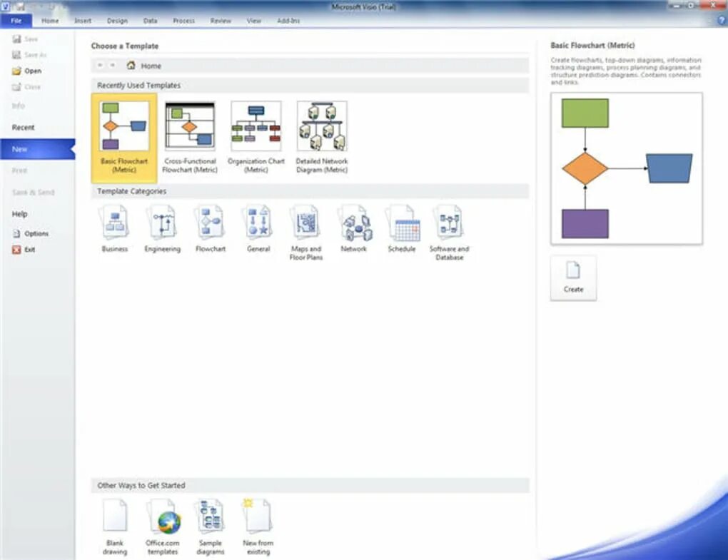728x560 pixels.
Task: Select the Basic Flowchart (Metric) template
Action: (x=124, y=138)
